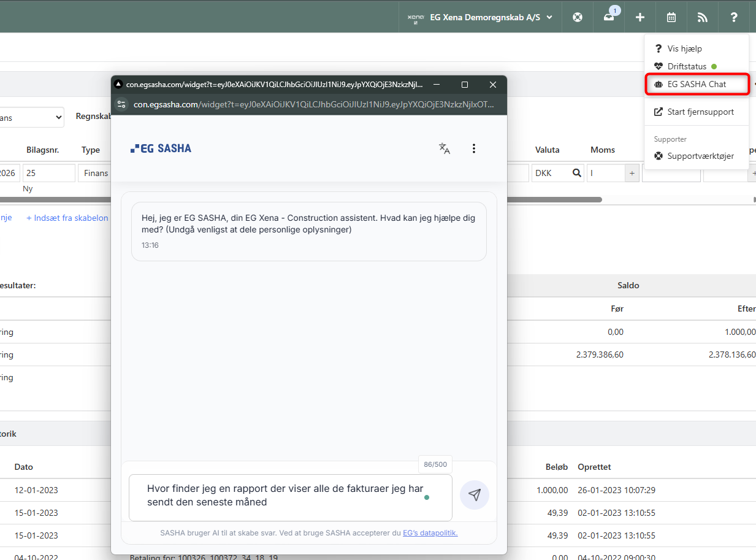Click the popup URL address bar

pyautogui.click(x=314, y=104)
